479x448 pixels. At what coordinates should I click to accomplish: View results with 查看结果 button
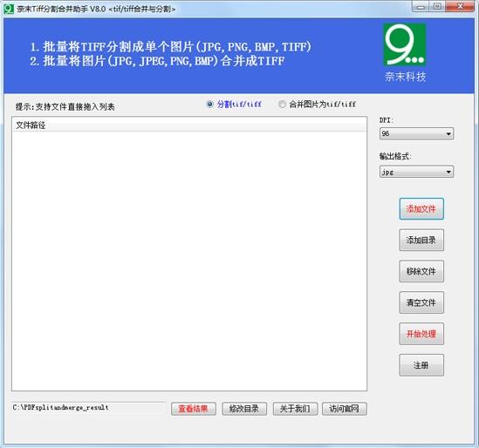[194, 409]
